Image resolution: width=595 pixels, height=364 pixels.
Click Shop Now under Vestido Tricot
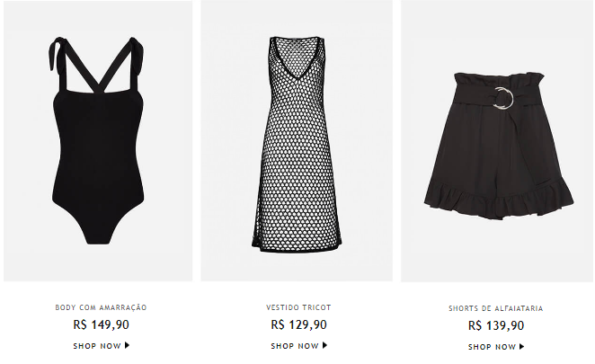point(295,346)
